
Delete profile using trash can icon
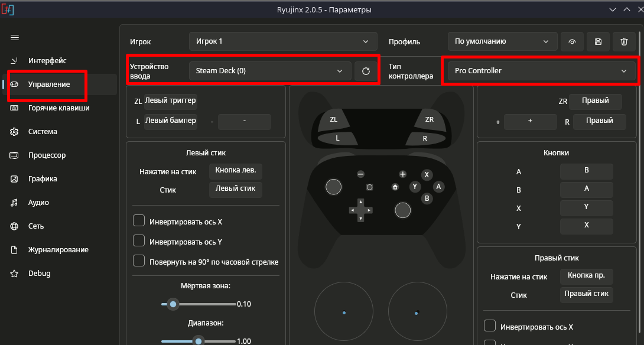[624, 42]
